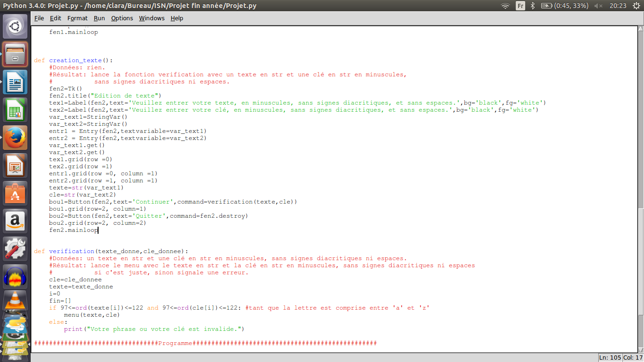644x362 pixels.
Task: Click the 'menu(texte,cle)' line
Action: point(92,315)
